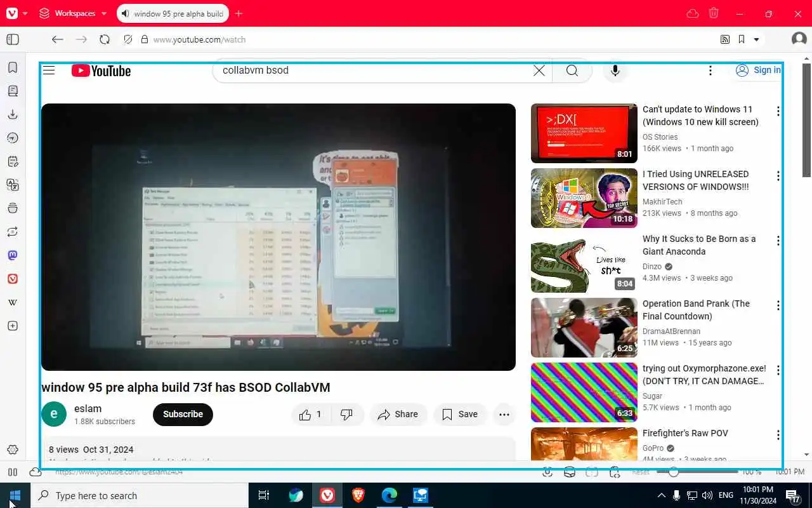Like this video
Screen dimensions: 812x508
(x=310, y=414)
